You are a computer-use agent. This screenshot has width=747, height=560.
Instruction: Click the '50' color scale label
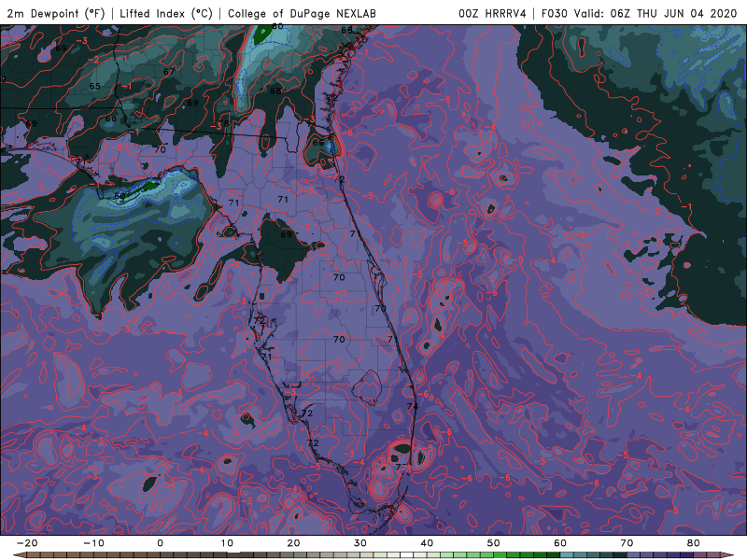click(x=494, y=543)
